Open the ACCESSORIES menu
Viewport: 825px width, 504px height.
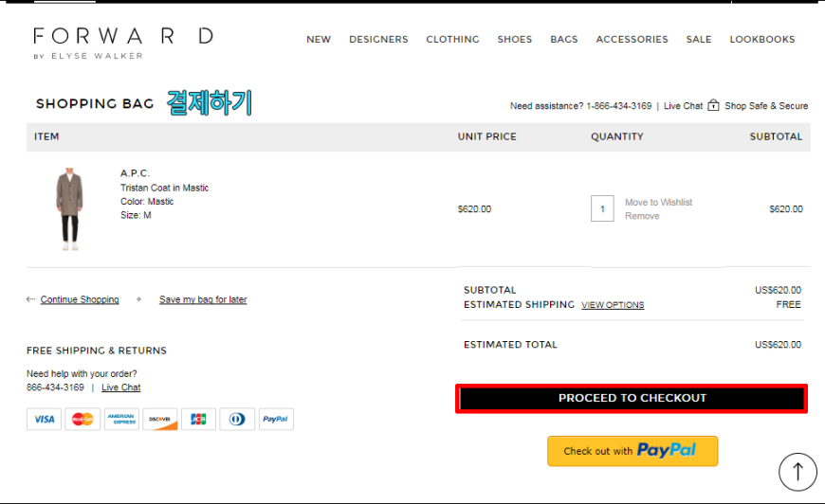click(x=632, y=40)
